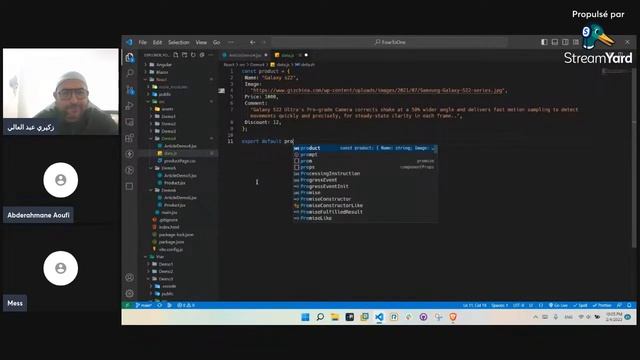This screenshot has width=640, height=360.
Task: Open ArticleDemo4.jsx in the file tree
Action: click(x=179, y=146)
